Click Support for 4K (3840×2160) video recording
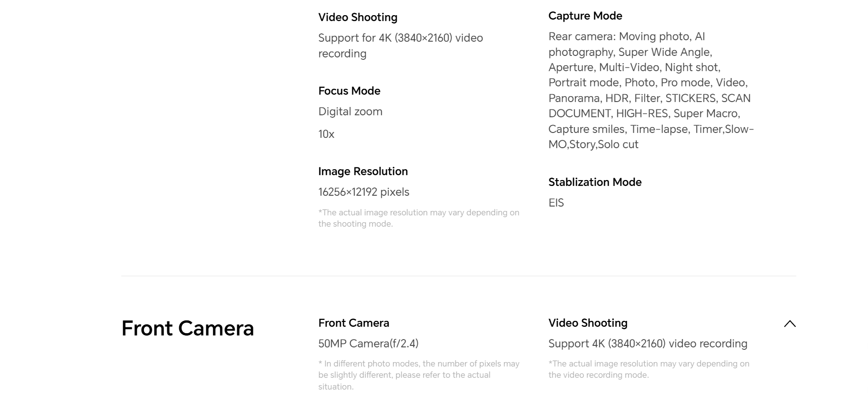Viewport: 868px width, 395px height. pyautogui.click(x=401, y=46)
